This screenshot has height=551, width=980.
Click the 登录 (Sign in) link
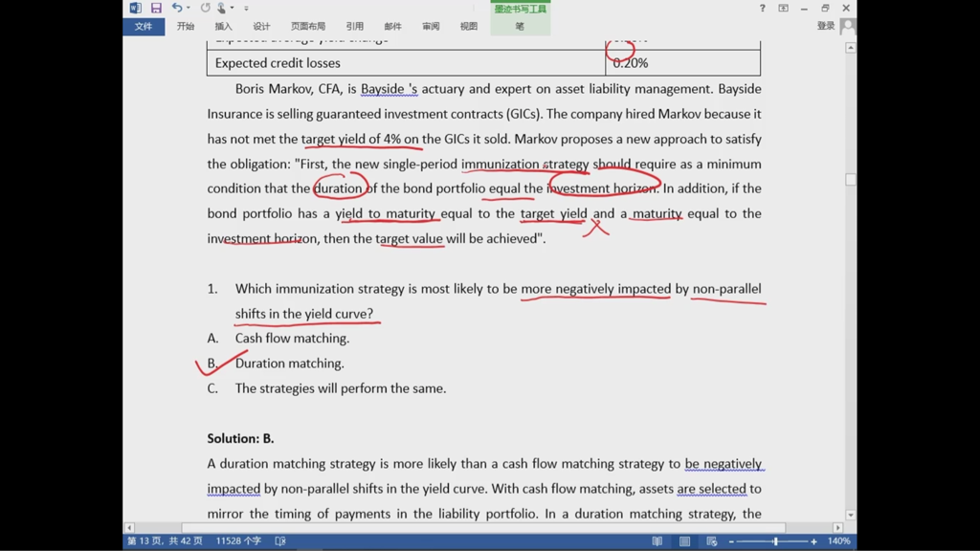(x=826, y=26)
